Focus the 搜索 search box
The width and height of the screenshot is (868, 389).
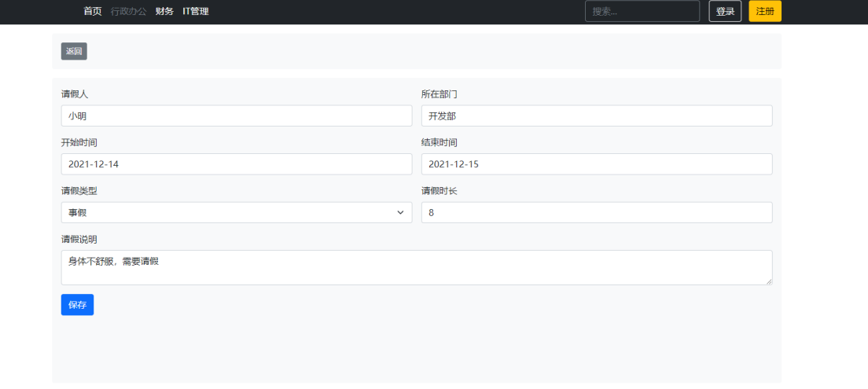(642, 11)
